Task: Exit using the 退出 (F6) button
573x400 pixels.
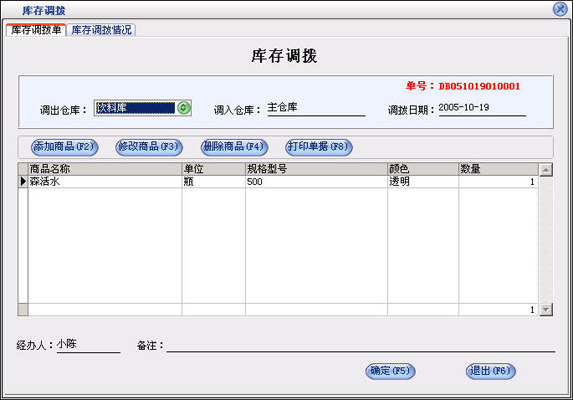Action: point(490,371)
